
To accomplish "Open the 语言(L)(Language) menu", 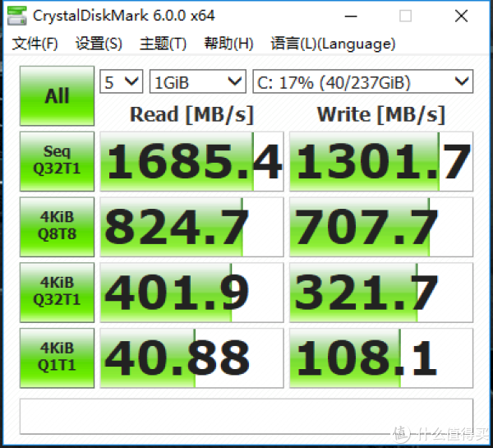I will (x=333, y=44).
